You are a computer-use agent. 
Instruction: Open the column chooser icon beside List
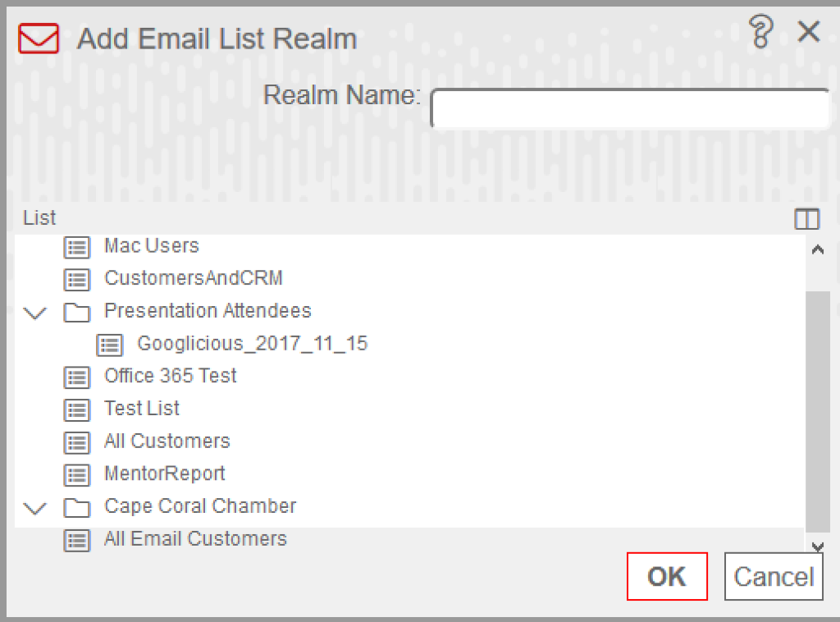click(x=807, y=218)
